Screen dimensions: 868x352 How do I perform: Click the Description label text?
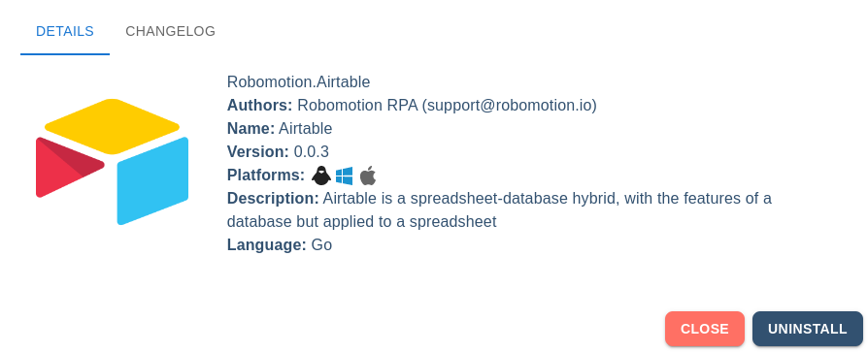tap(273, 198)
